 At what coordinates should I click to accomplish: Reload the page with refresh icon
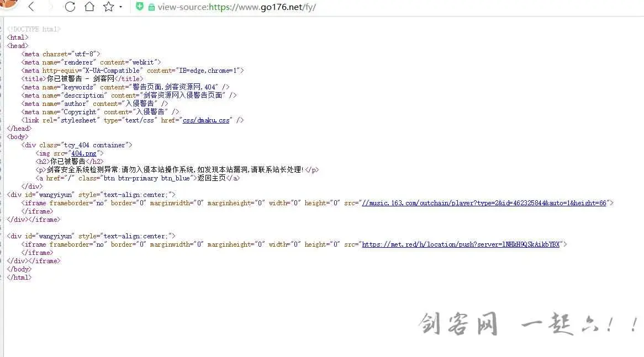(70, 7)
